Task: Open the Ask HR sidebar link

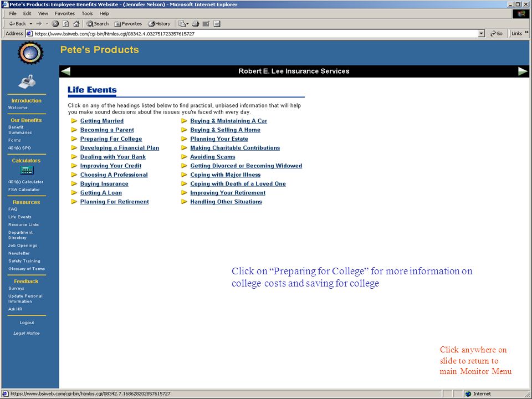Action: (x=16, y=309)
